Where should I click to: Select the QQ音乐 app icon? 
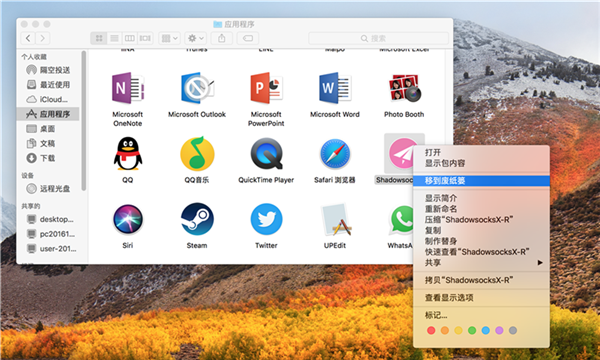197,154
